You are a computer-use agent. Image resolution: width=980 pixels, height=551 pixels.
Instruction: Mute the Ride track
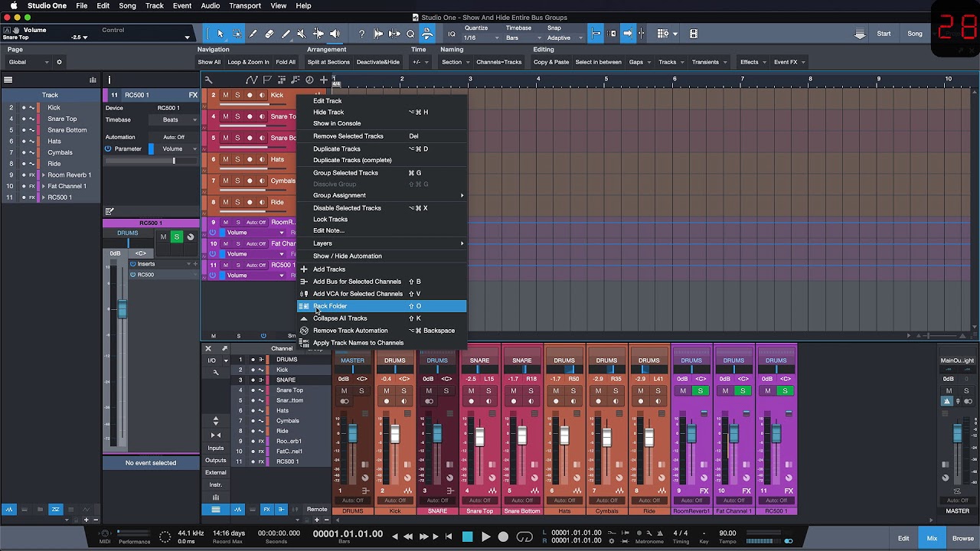[225, 202]
